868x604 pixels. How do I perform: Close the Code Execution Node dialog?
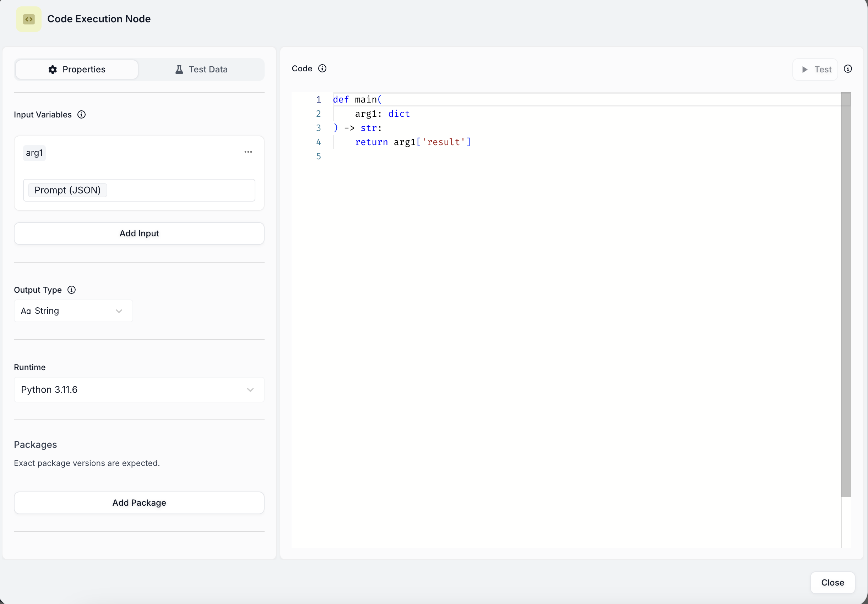point(832,582)
